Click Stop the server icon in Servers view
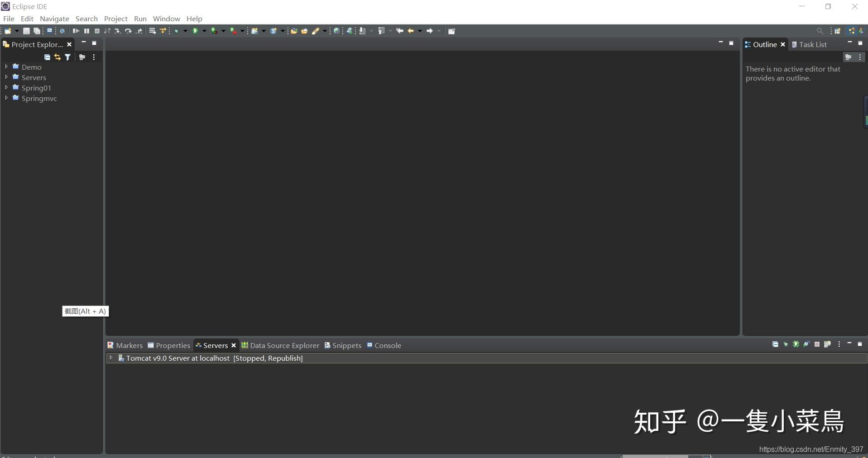 tap(817, 344)
